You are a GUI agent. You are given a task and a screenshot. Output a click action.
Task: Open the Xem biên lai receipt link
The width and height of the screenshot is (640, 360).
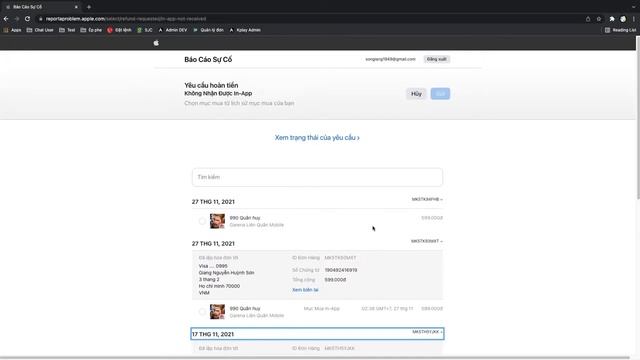pyautogui.click(x=305, y=290)
